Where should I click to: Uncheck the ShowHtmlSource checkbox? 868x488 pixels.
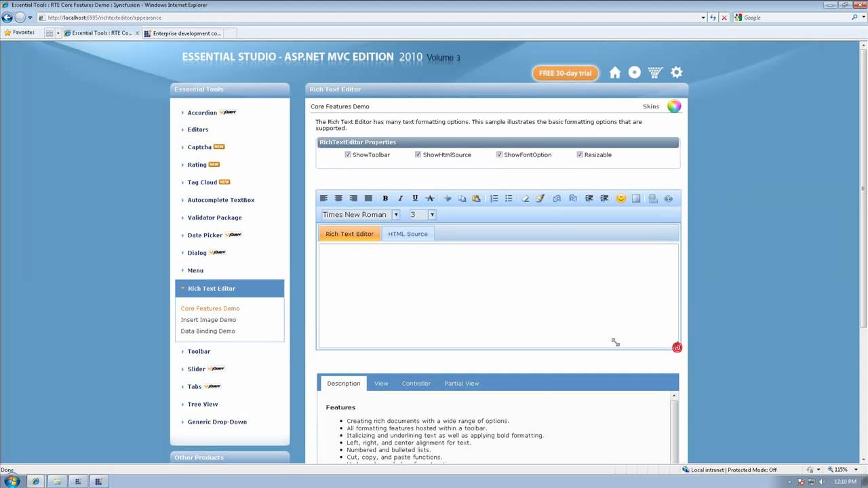point(418,155)
